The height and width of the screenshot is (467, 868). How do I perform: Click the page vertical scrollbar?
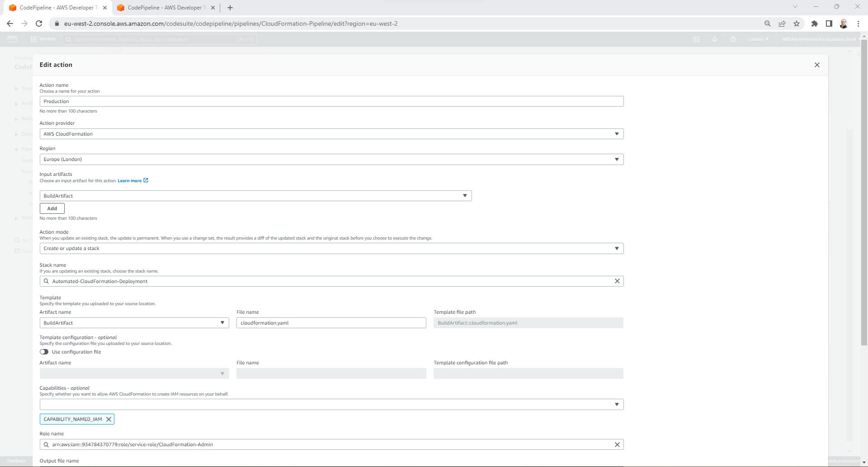click(x=864, y=192)
